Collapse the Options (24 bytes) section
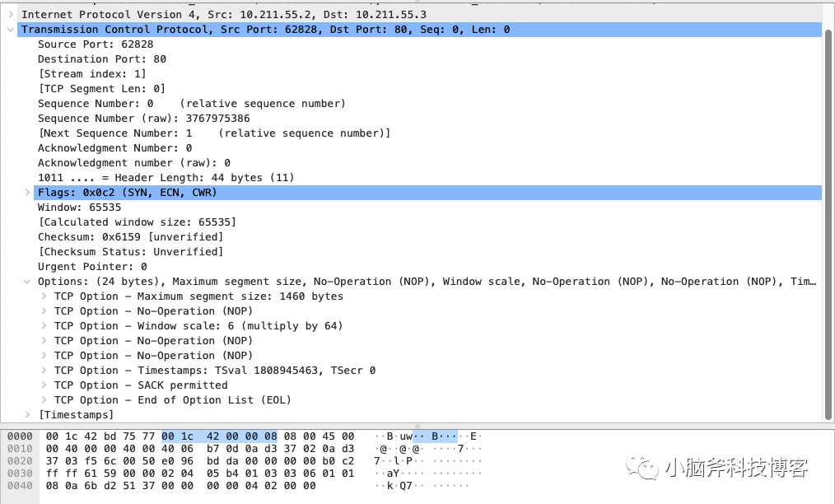This screenshot has width=835, height=504. click(27, 282)
